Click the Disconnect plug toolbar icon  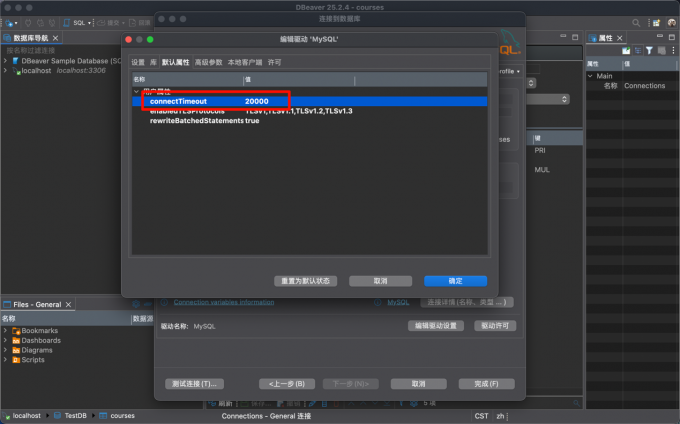pyautogui.click(x=52, y=23)
